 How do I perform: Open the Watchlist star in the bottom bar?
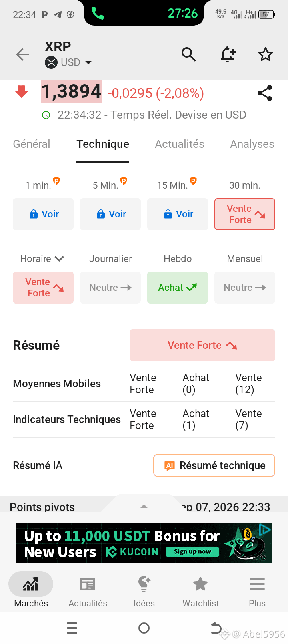pos(200,584)
